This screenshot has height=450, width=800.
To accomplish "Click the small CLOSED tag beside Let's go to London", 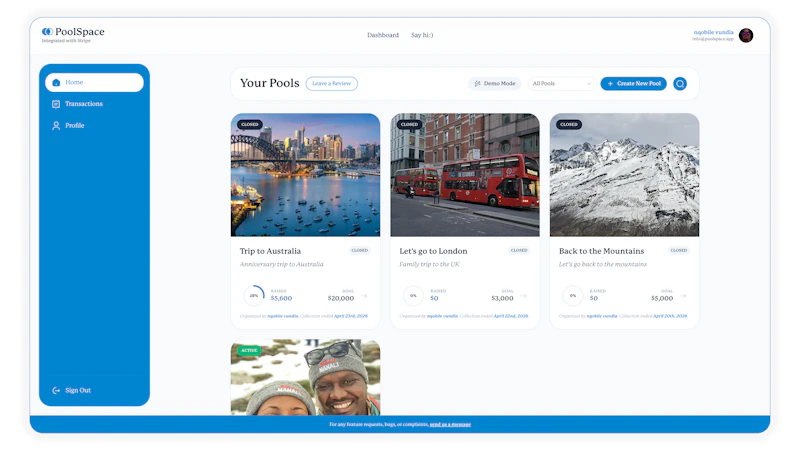I will [x=519, y=251].
